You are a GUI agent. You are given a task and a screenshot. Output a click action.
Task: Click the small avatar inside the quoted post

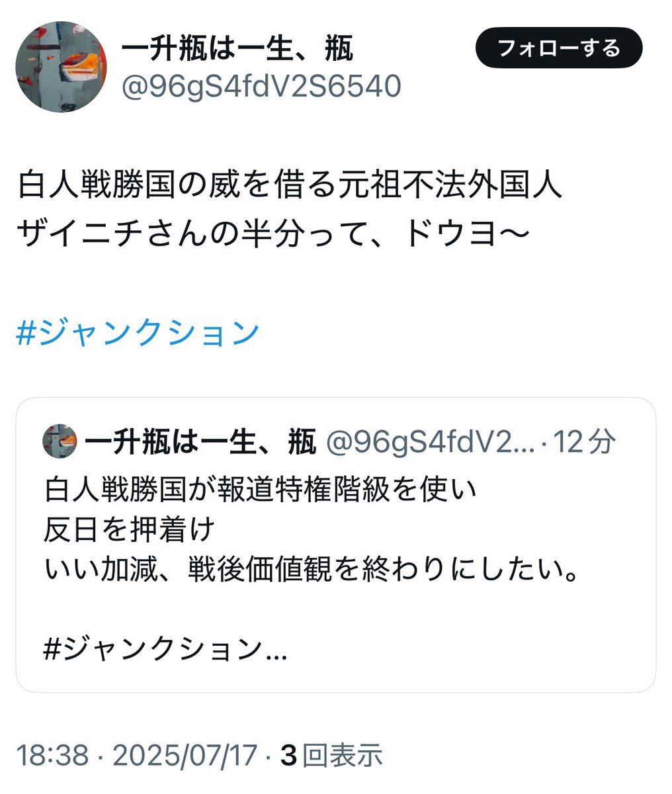[60, 441]
